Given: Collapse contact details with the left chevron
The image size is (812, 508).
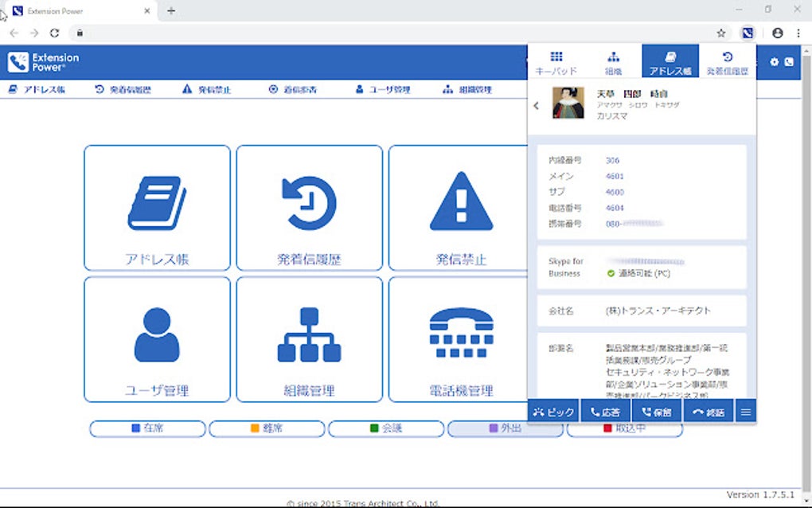Looking at the screenshot, I should (x=538, y=104).
